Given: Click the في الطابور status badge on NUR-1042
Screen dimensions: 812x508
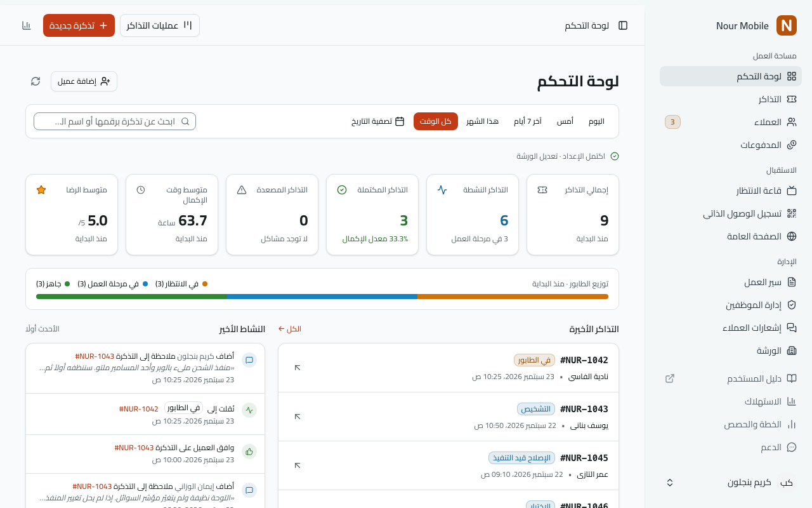Looking at the screenshot, I should click(534, 360).
